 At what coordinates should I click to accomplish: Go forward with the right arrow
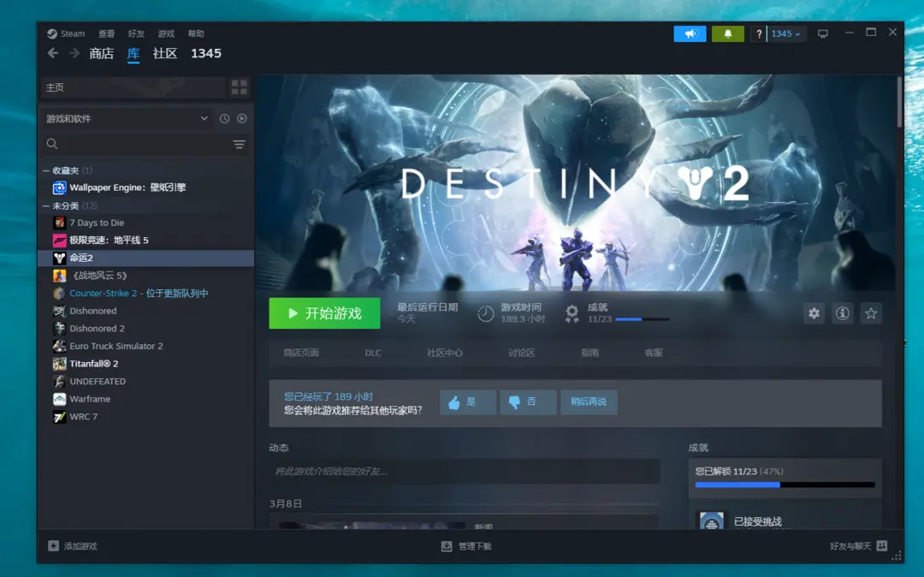[74, 53]
